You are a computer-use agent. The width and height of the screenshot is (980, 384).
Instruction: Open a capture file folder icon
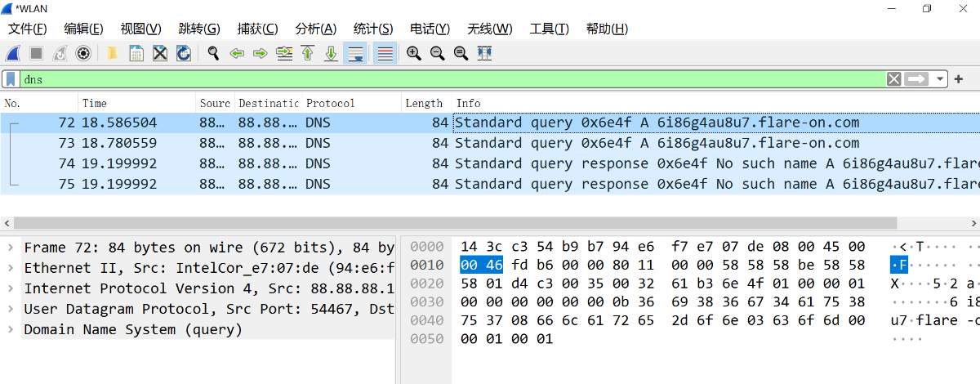pyautogui.click(x=113, y=54)
